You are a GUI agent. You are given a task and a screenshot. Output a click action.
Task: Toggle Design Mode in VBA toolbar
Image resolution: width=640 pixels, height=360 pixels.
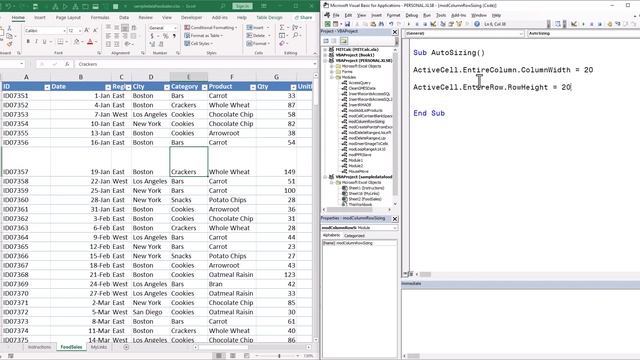click(433, 24)
